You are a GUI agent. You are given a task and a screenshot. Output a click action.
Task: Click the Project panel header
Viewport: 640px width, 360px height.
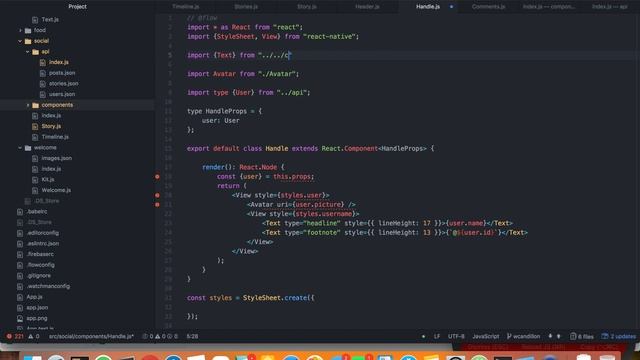78,7
